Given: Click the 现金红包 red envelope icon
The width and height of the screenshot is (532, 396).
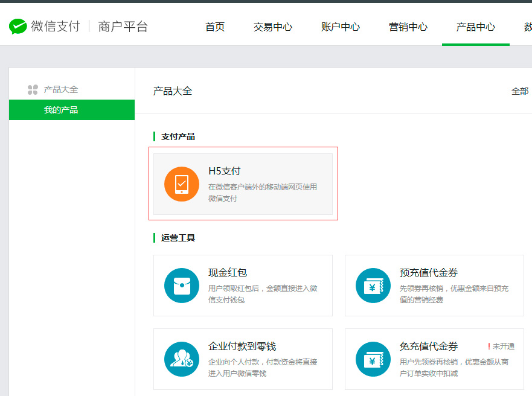Looking at the screenshot, I should [x=182, y=286].
